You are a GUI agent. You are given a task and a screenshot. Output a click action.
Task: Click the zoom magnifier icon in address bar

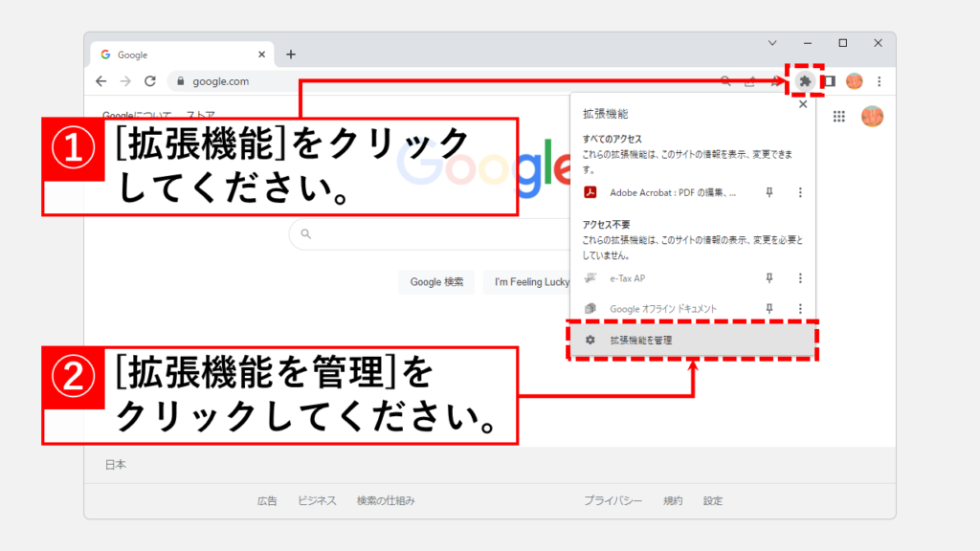click(726, 81)
